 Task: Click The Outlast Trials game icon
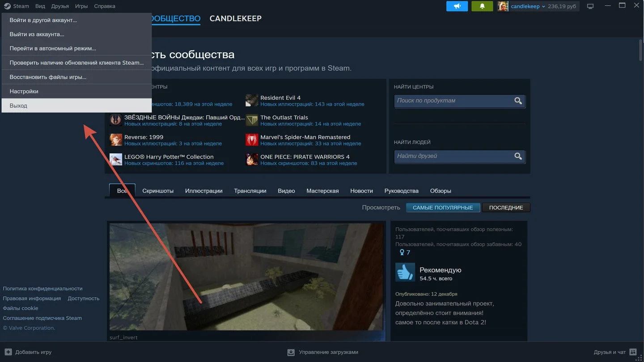tap(252, 120)
